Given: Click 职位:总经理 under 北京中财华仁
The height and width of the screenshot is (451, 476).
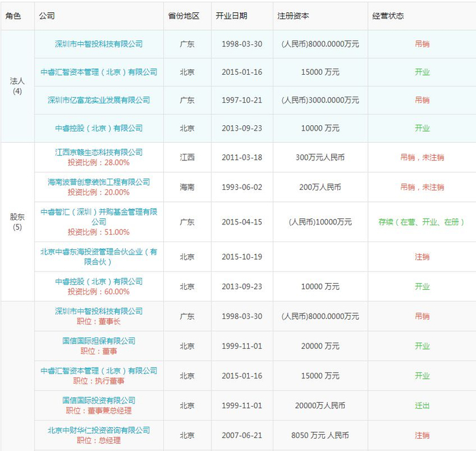Looking at the screenshot, I should pos(99,440).
